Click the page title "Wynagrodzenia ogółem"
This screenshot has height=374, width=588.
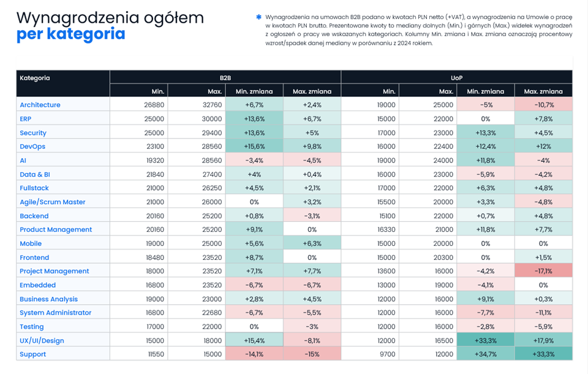click(x=110, y=17)
